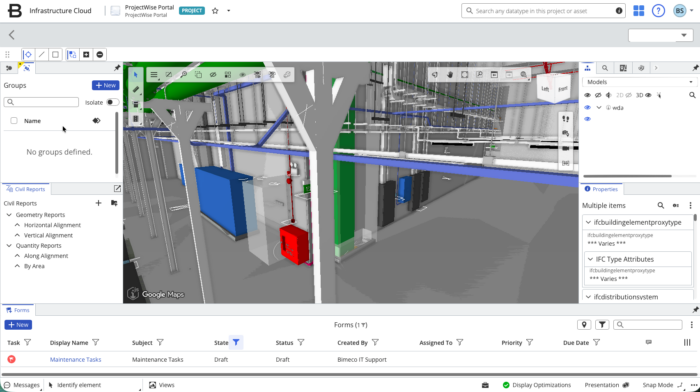This screenshot has width=700, height=392.
Task: Open the help question-mark menu
Action: [x=658, y=11]
